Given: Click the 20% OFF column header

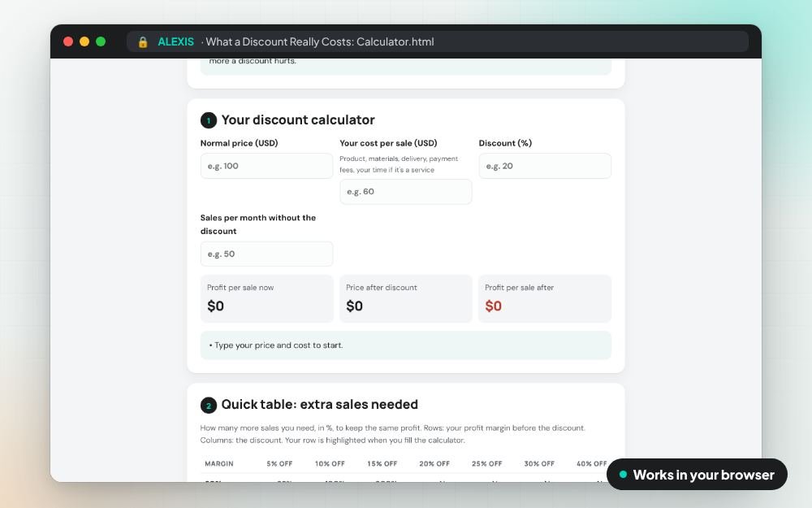Looking at the screenshot, I should pos(434,464).
